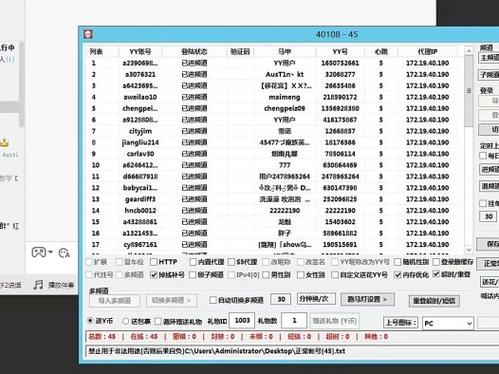Sort by the YY账号 column header
Viewport: 499px width, 374px height.
140,52
